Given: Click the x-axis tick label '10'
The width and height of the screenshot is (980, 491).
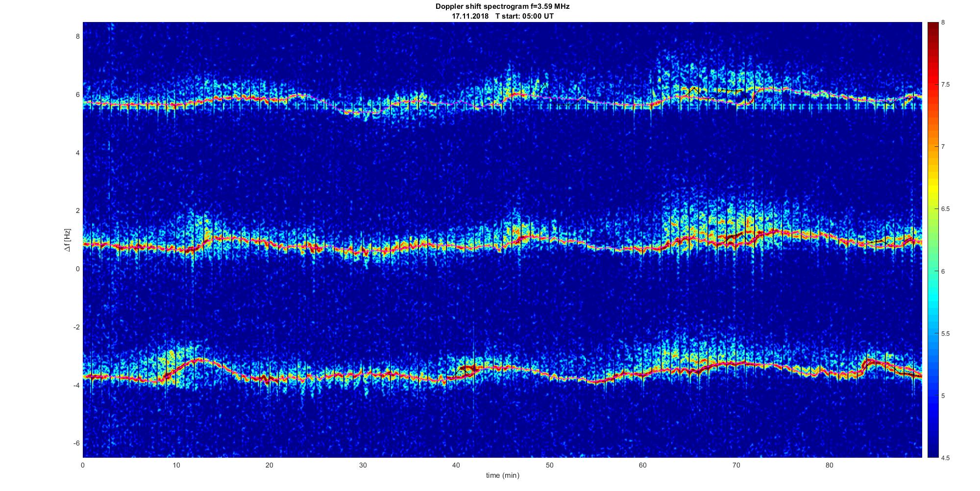Looking at the screenshot, I should click(x=176, y=465).
